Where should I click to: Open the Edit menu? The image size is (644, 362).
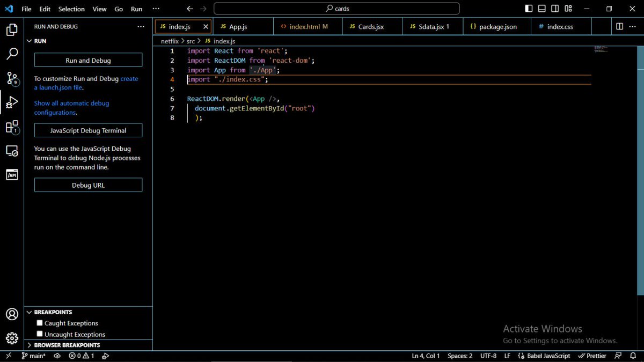pos(45,9)
